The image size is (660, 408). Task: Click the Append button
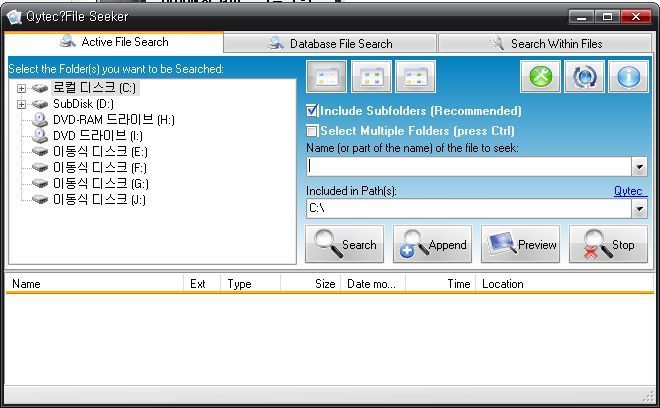pos(432,244)
